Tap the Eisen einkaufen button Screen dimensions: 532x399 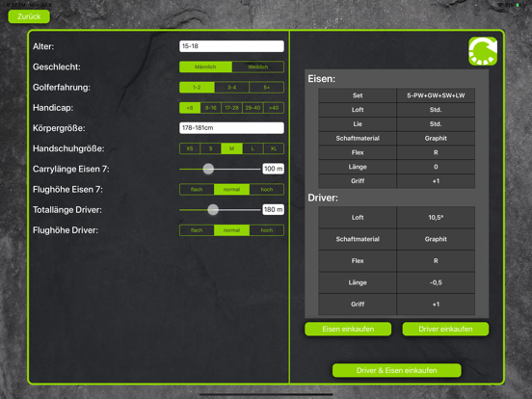click(x=348, y=329)
